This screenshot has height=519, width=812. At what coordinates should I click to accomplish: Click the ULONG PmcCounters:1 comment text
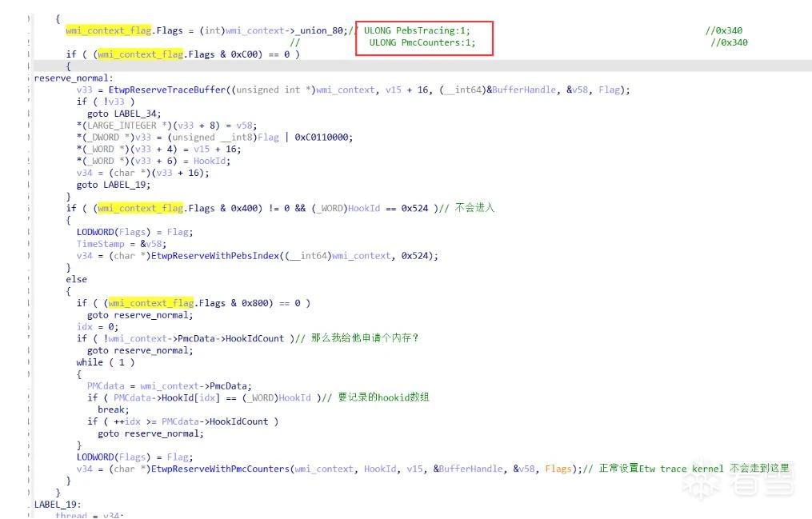tap(422, 42)
